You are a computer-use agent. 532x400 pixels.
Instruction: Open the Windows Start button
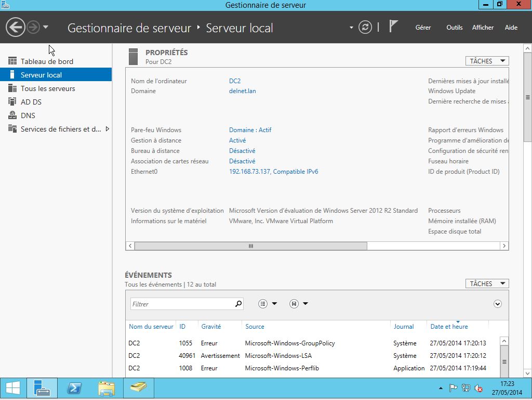point(13,388)
